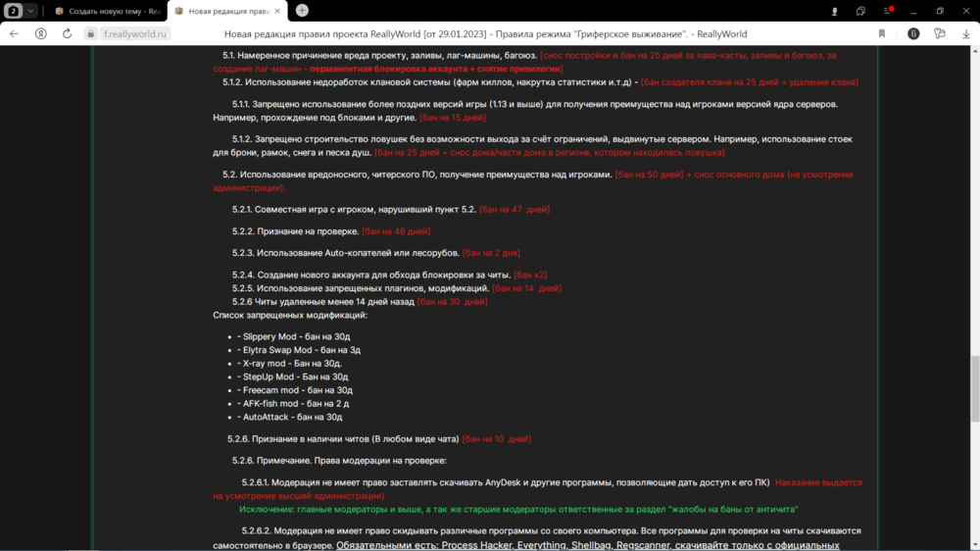
Task: Click the list item 'Slippery Mod - бан на 30д'
Action: click(x=294, y=336)
